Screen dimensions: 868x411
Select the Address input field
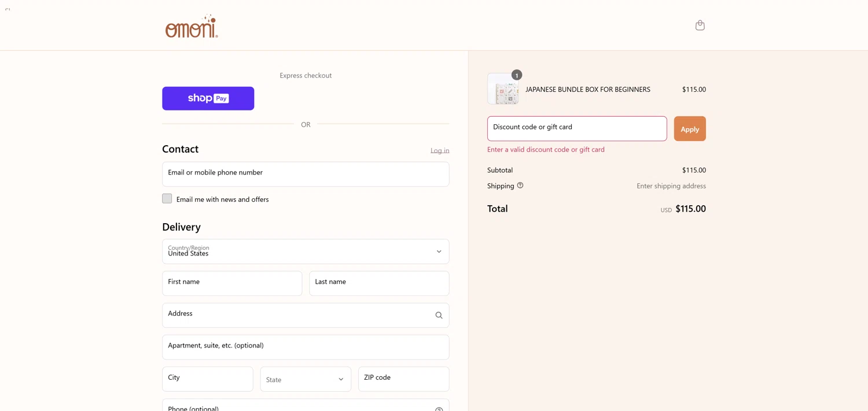click(x=306, y=315)
